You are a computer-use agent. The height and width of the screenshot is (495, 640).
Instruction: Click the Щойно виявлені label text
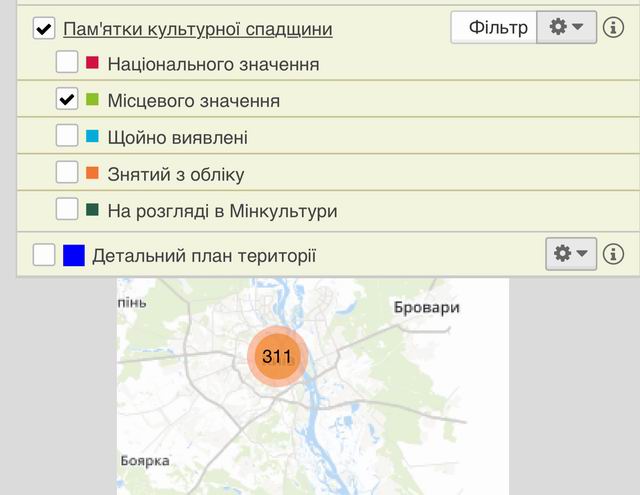(x=178, y=138)
